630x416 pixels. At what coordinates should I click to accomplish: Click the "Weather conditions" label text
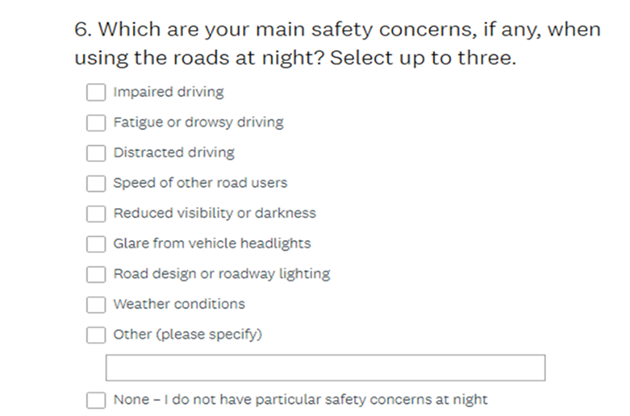pos(179,304)
